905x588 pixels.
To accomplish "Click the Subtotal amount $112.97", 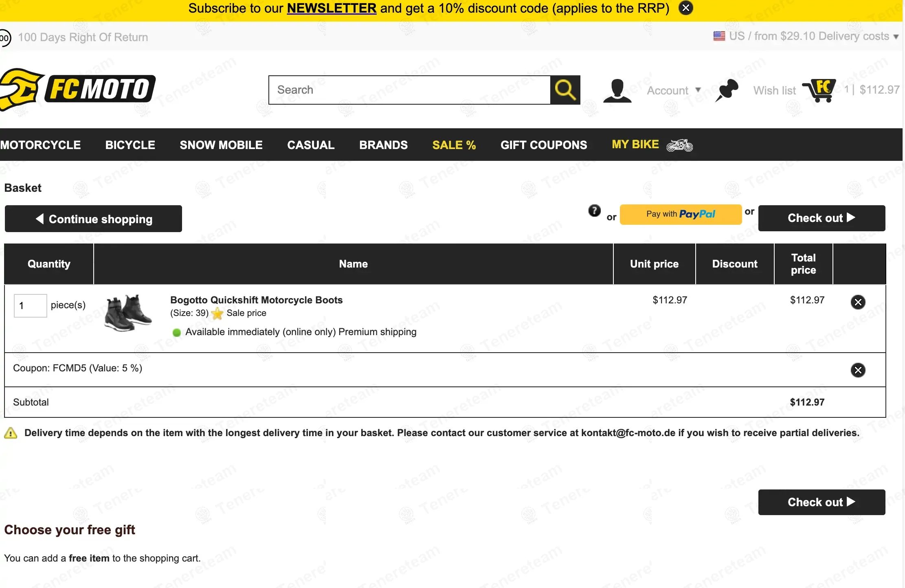I will (807, 402).
